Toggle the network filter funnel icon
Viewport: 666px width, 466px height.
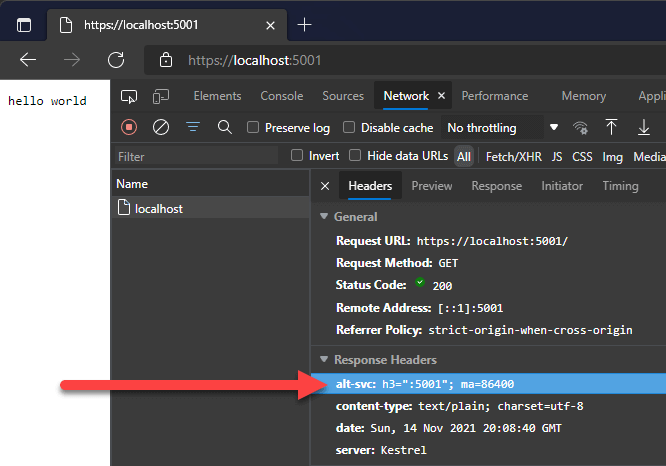pyautogui.click(x=193, y=127)
